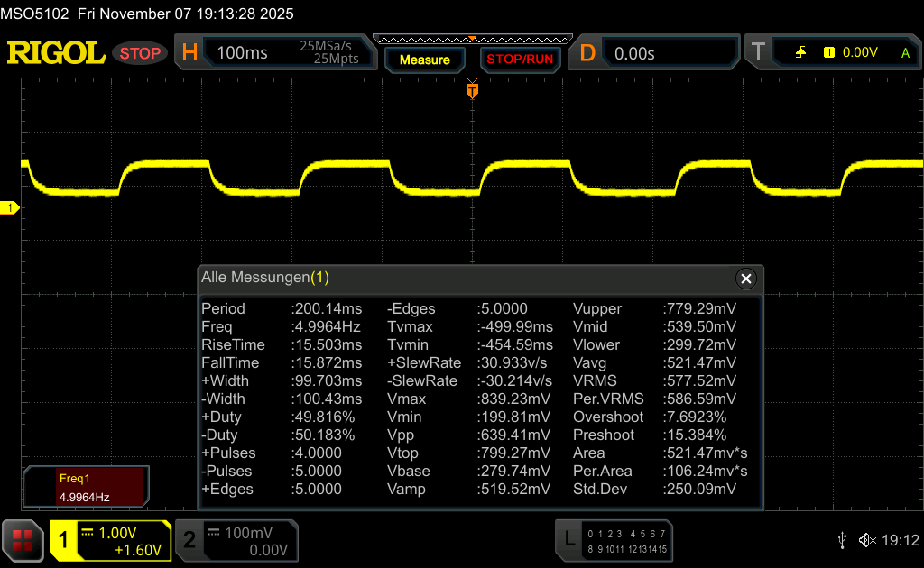Close the Alle Messungen dialog
924x568 pixels.
pos(745,279)
